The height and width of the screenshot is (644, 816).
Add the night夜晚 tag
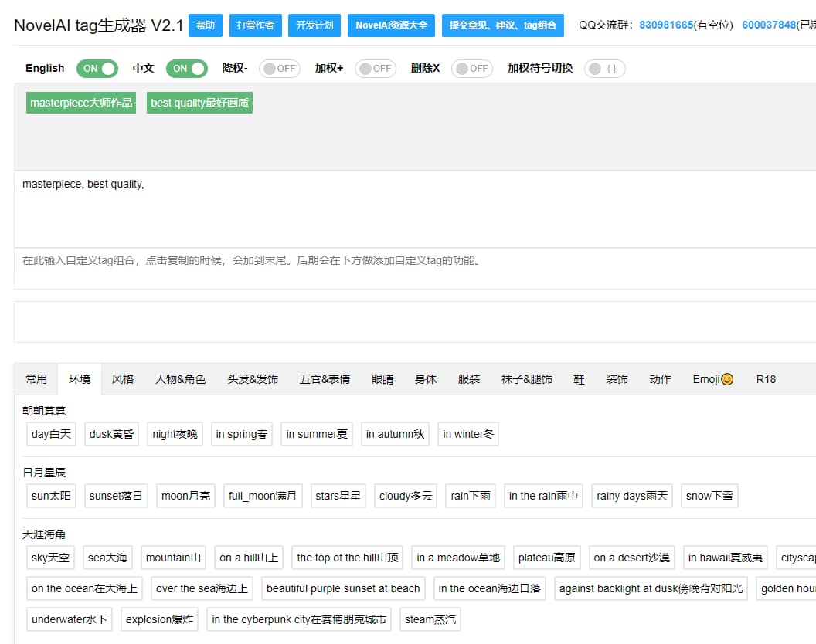pos(174,434)
